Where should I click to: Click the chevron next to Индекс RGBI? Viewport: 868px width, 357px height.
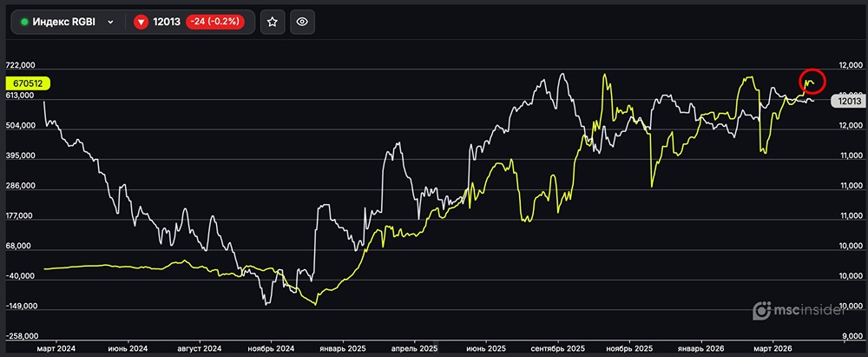(x=110, y=22)
